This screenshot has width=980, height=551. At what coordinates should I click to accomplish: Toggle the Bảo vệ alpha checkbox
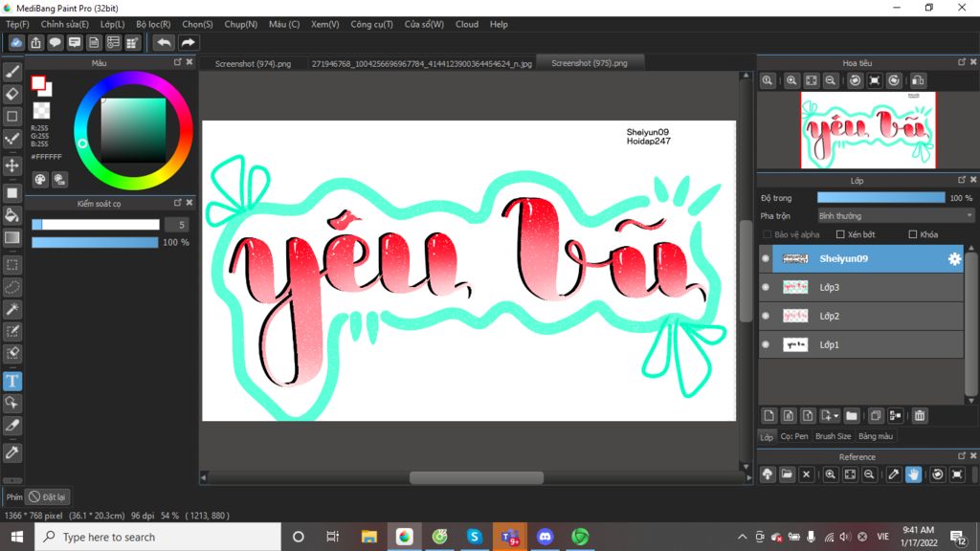click(x=767, y=234)
